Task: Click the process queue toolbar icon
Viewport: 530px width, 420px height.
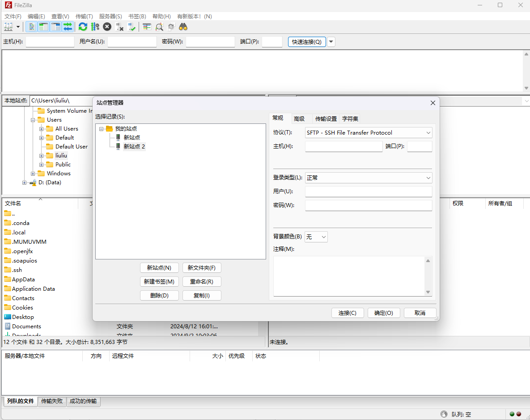Action: (95, 27)
